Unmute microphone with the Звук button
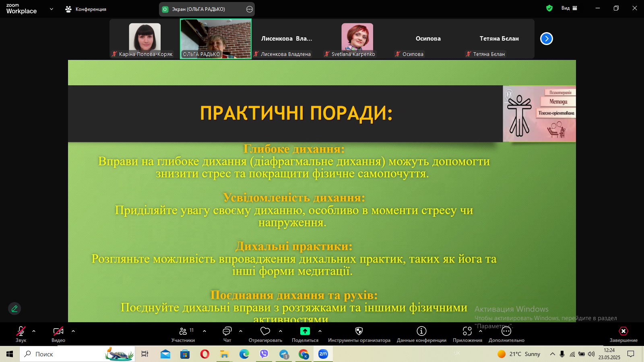The height and width of the screenshot is (362, 644). (x=21, y=334)
